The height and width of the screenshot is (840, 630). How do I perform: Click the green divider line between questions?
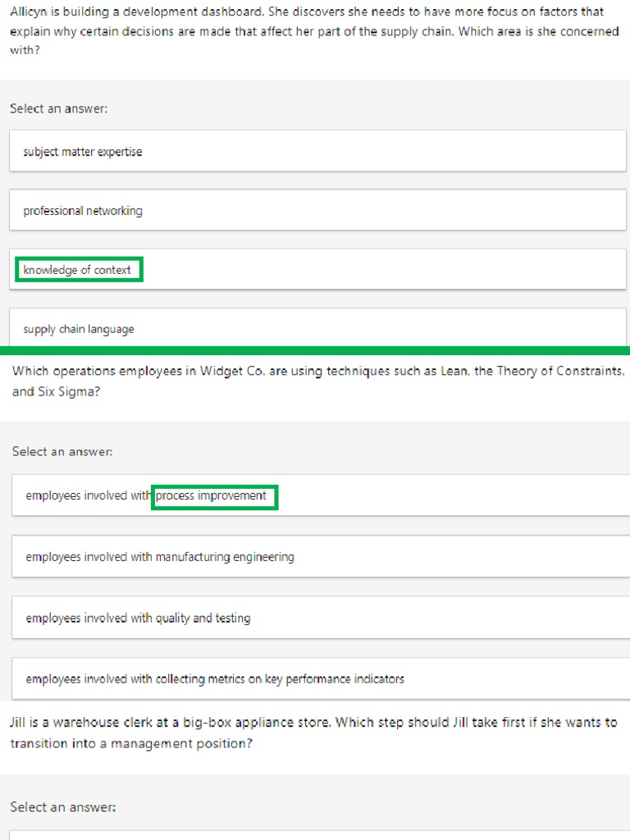(315, 350)
